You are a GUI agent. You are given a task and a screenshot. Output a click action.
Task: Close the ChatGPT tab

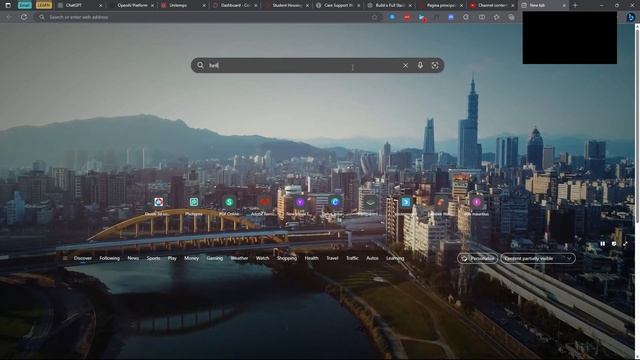pyautogui.click(x=101, y=5)
